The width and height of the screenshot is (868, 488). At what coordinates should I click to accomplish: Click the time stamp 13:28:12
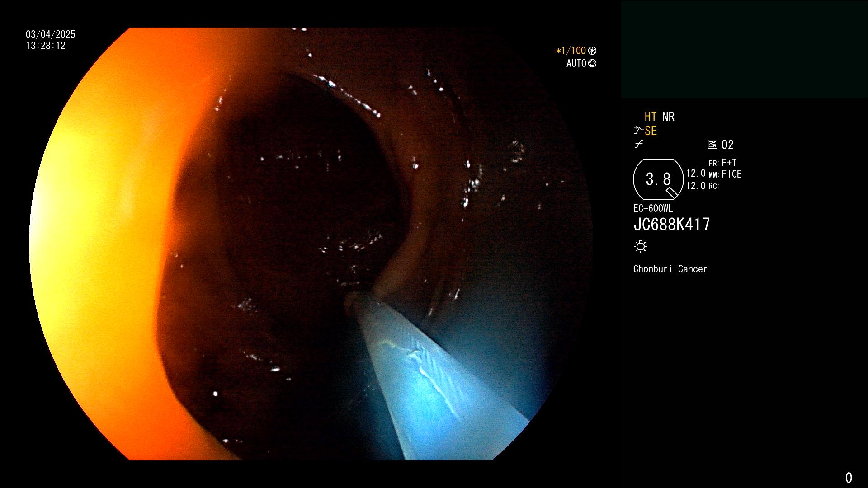pos(46,46)
